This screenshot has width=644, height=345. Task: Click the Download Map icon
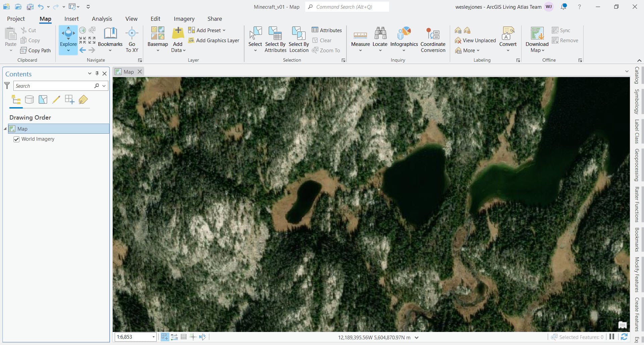(x=537, y=33)
